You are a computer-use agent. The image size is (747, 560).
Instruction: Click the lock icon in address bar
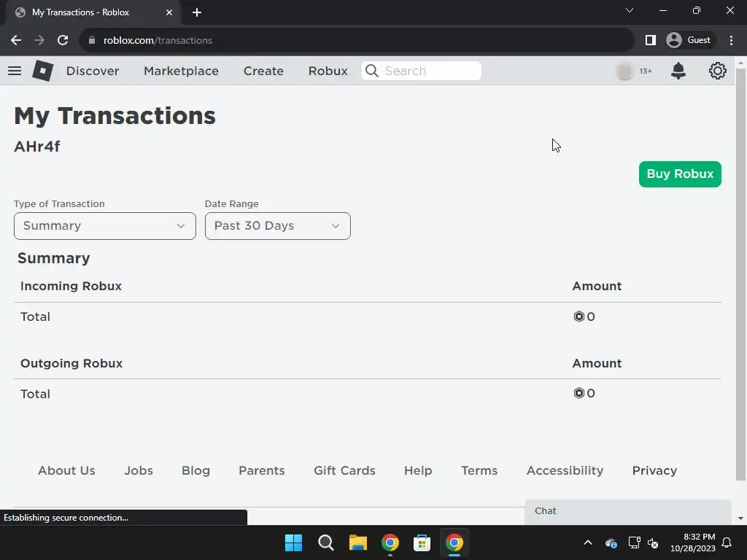click(x=92, y=41)
